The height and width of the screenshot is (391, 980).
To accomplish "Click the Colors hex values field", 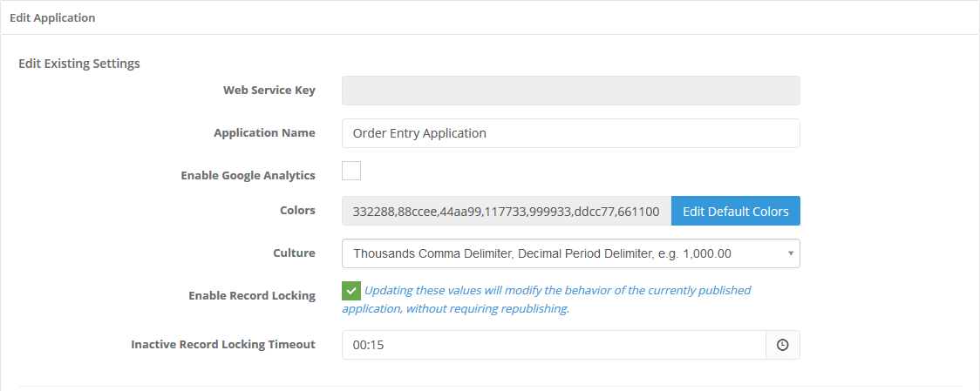I will pos(507,211).
